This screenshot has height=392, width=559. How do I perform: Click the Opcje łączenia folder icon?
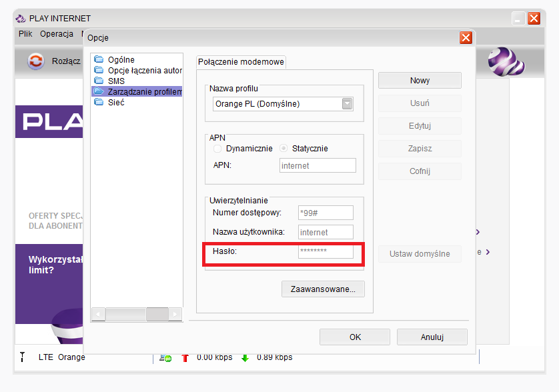(99, 70)
